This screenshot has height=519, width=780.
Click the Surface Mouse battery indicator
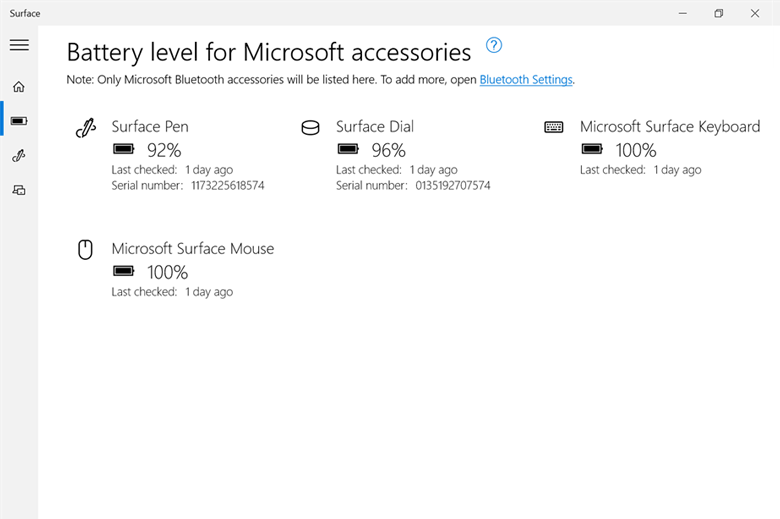[x=124, y=272]
